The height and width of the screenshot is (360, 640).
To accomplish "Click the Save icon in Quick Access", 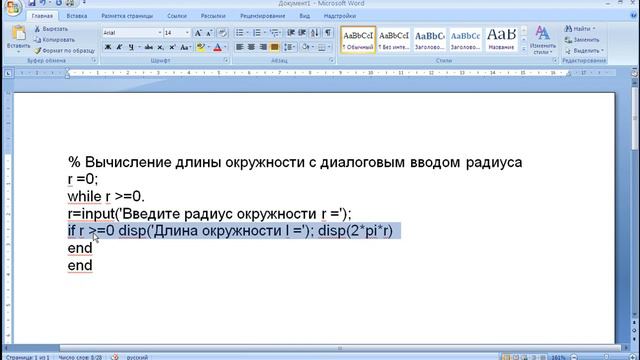I will pyautogui.click(x=32, y=3).
